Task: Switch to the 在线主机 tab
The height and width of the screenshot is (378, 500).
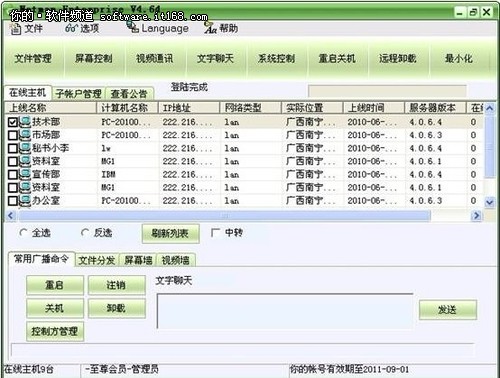Action: tap(28, 93)
